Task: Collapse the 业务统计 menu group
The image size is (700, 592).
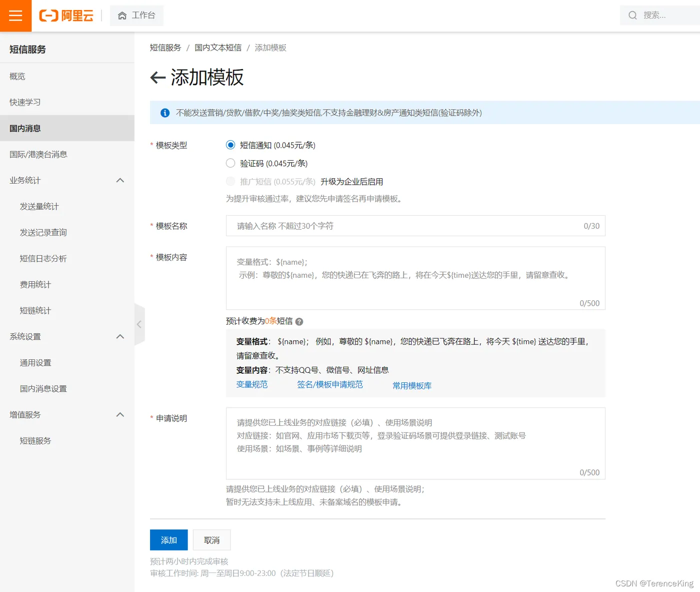Action: tap(120, 180)
